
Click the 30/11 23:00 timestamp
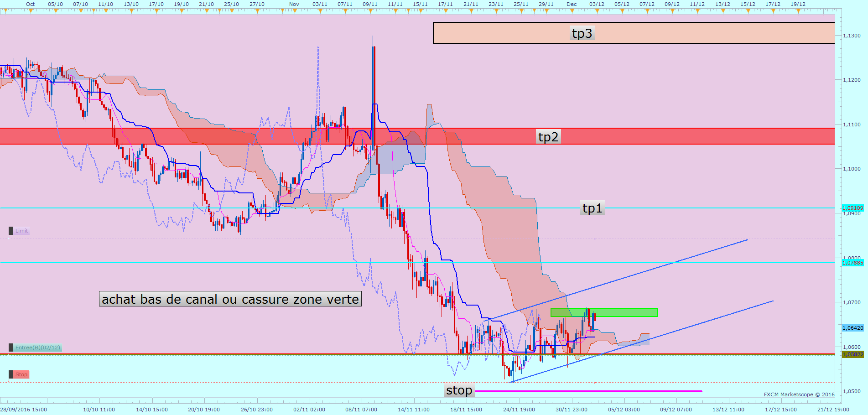click(x=572, y=410)
